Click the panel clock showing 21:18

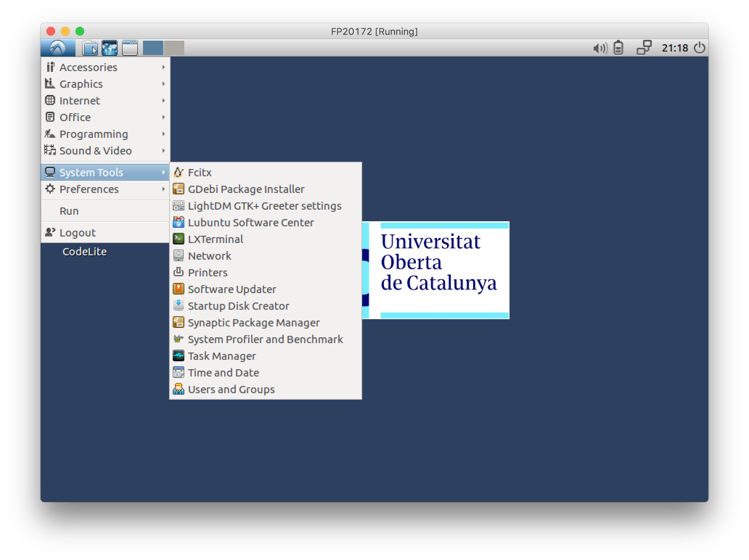tap(675, 48)
